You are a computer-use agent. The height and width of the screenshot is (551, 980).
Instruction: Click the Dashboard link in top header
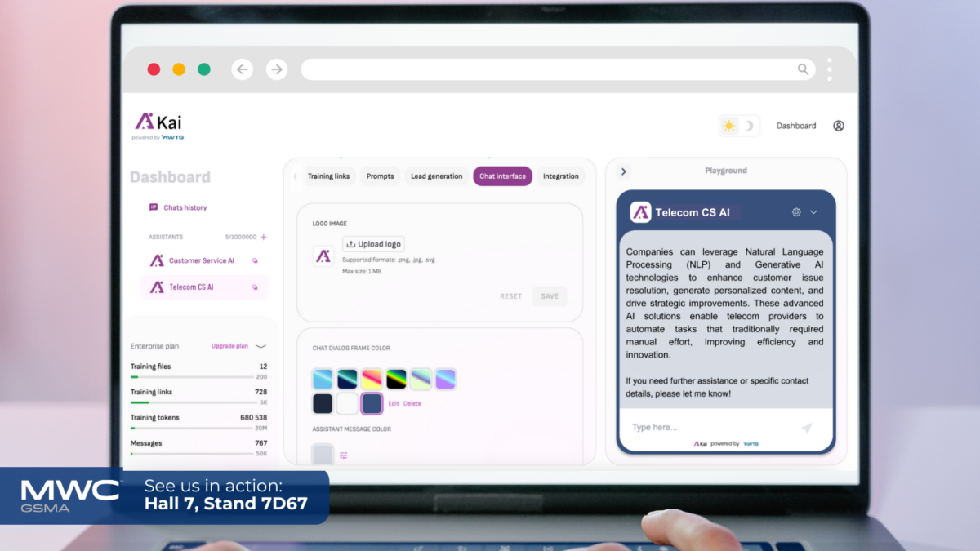click(796, 126)
